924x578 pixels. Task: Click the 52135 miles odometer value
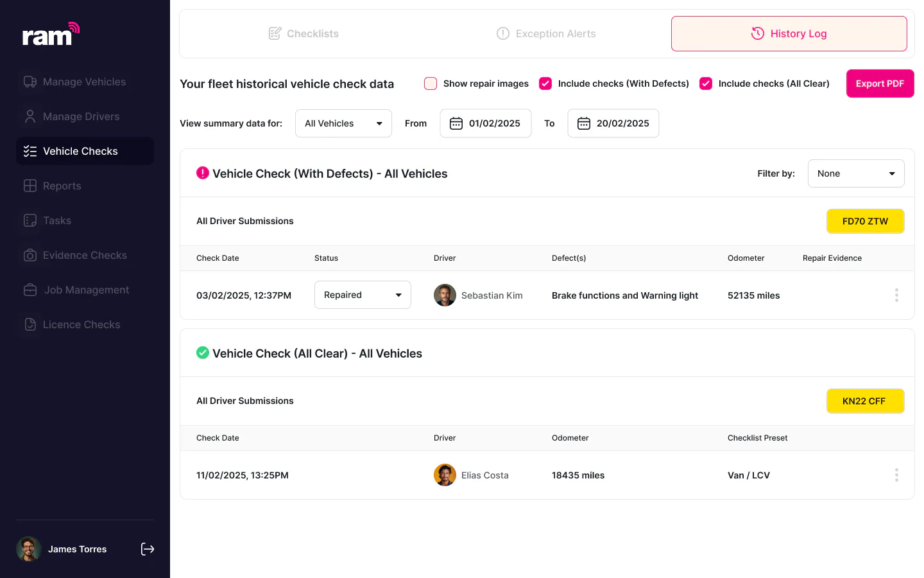point(754,295)
